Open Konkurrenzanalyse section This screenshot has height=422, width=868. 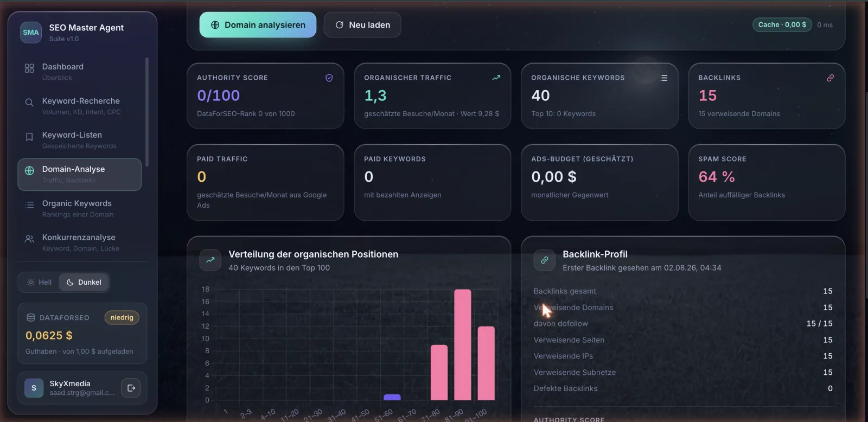[x=80, y=242]
